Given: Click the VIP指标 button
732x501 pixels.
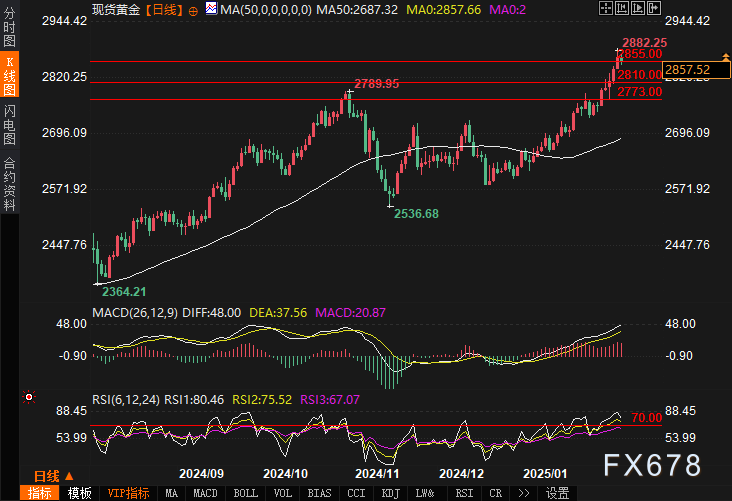Looking at the screenshot, I should (x=129, y=493).
